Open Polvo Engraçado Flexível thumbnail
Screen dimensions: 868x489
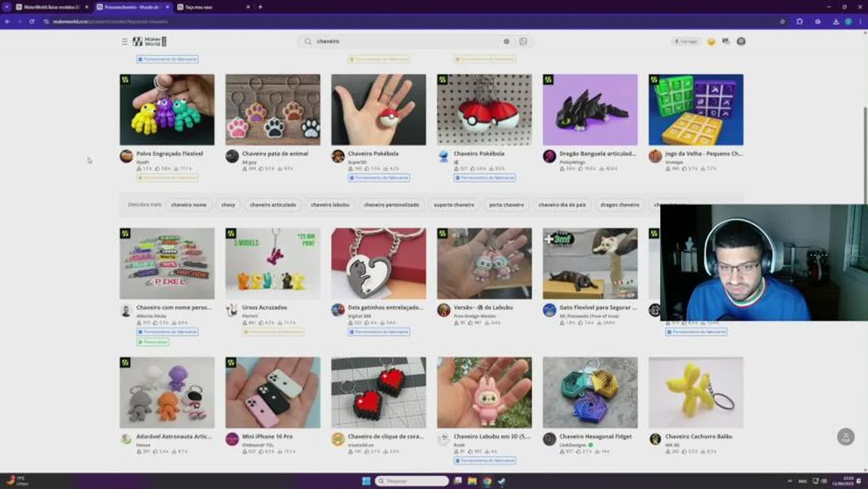pyautogui.click(x=167, y=109)
